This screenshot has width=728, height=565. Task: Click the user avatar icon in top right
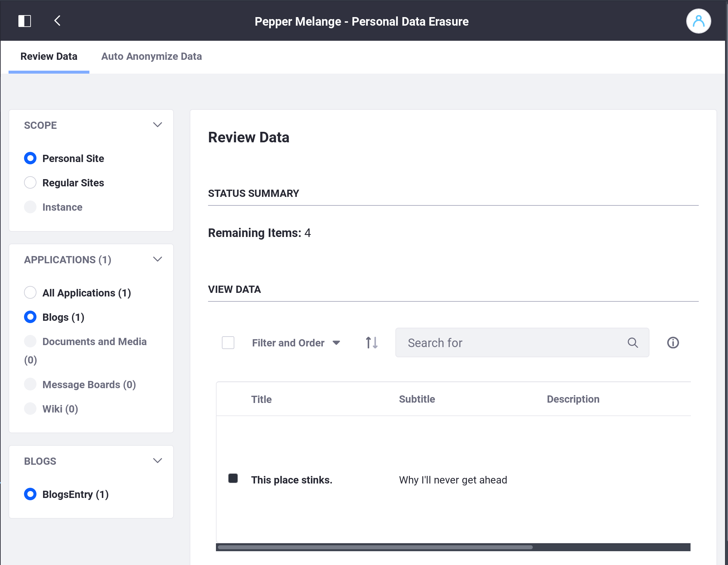699,21
